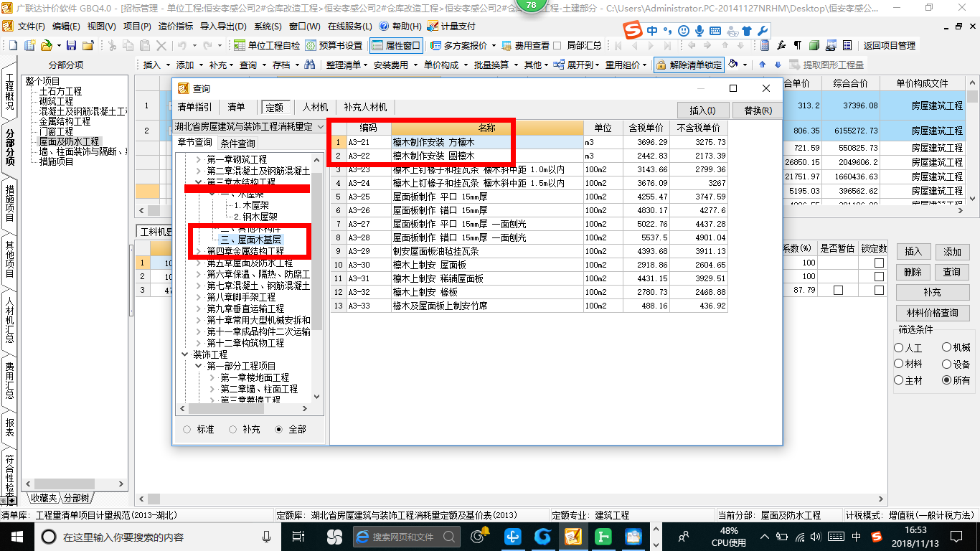Click the Windows Start button
980x551 pixels.
click(16, 536)
